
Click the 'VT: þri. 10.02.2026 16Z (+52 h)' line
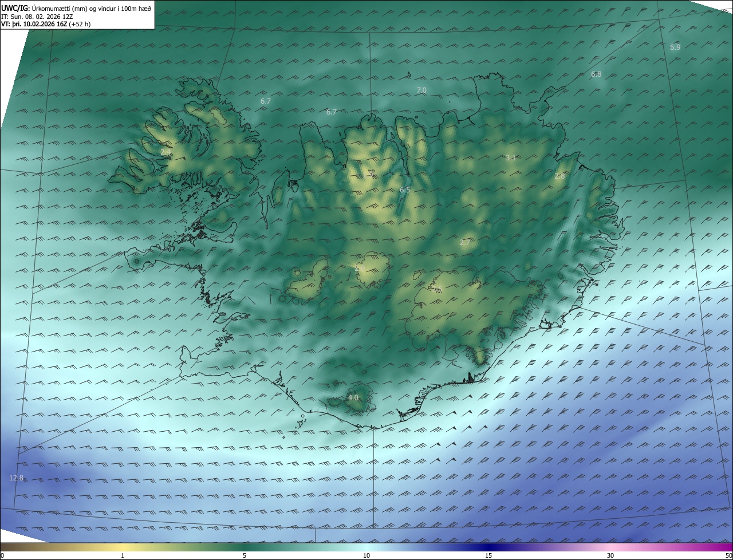46,24
